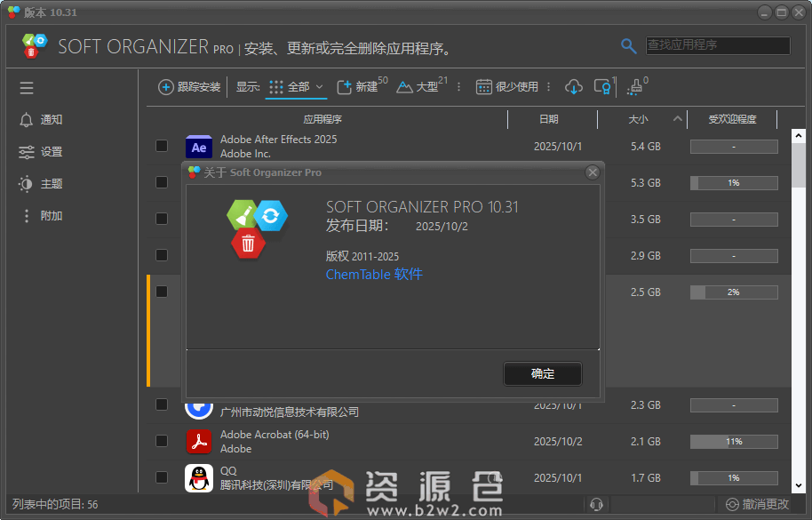Click the cleanup traces brush icon

[x=634, y=87]
